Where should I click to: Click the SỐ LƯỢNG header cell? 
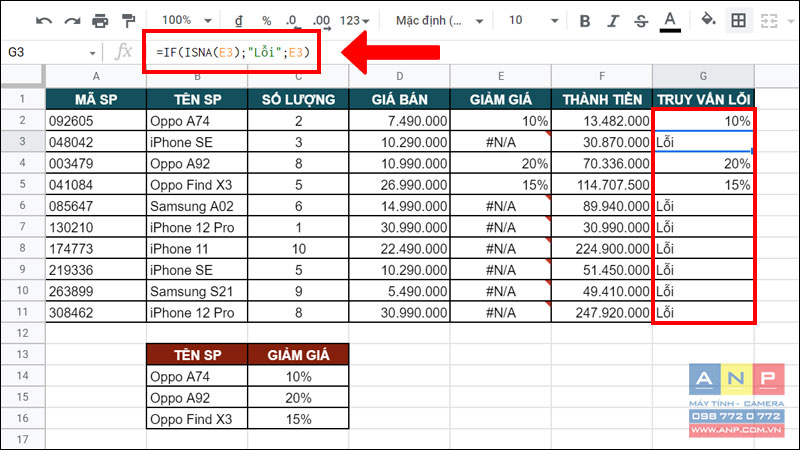pos(298,99)
